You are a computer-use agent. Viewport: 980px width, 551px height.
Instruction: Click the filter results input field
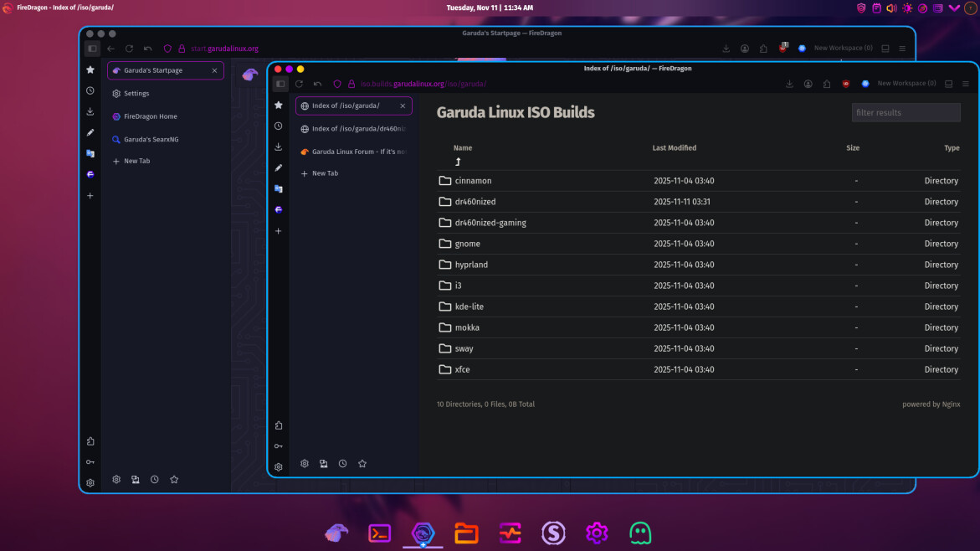906,112
